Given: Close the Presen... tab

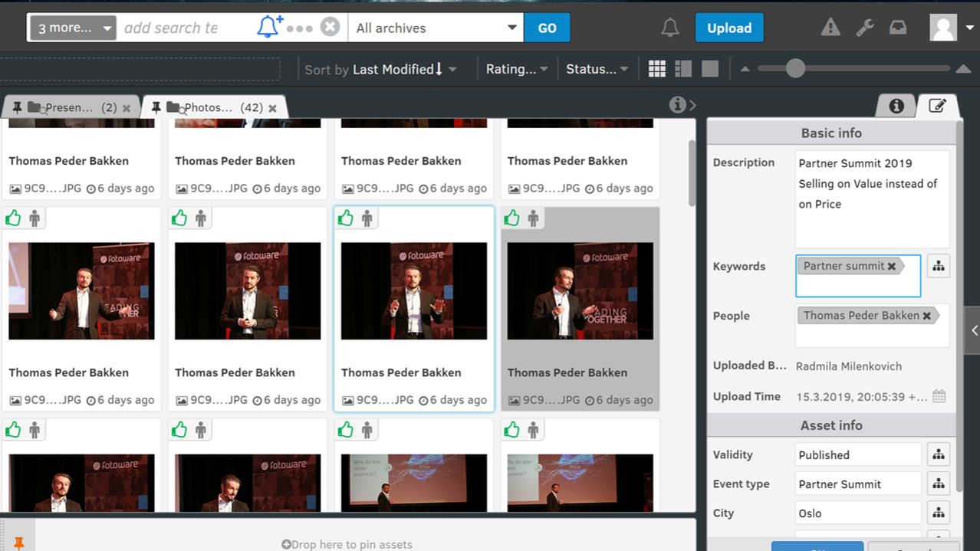Looking at the screenshot, I should tap(127, 108).
